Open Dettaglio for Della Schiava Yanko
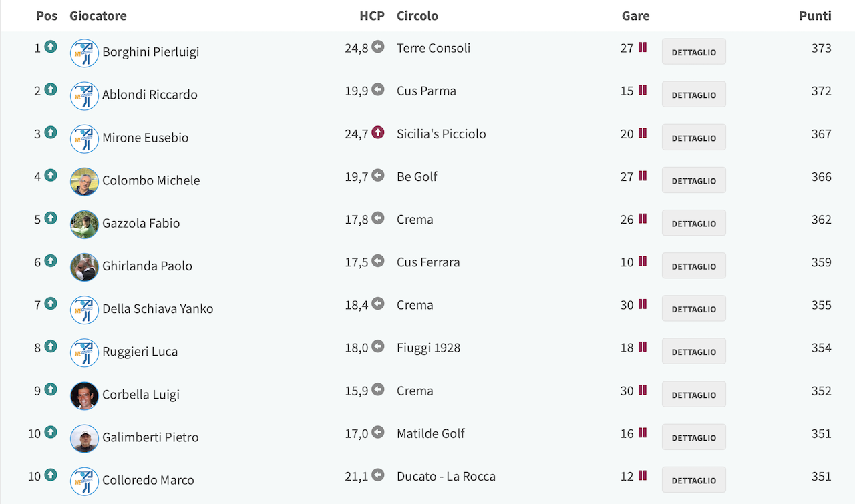Screen dimensions: 855x504 coord(694,309)
